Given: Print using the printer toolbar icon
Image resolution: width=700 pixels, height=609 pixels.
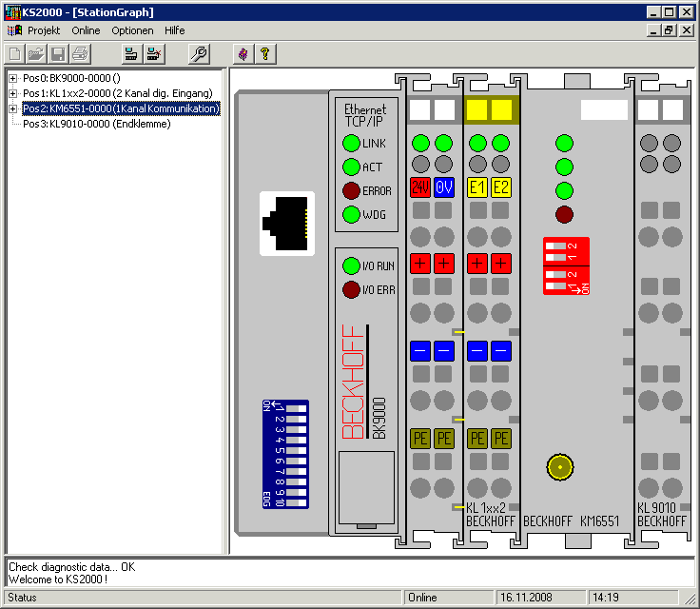Looking at the screenshot, I should tap(80, 54).
